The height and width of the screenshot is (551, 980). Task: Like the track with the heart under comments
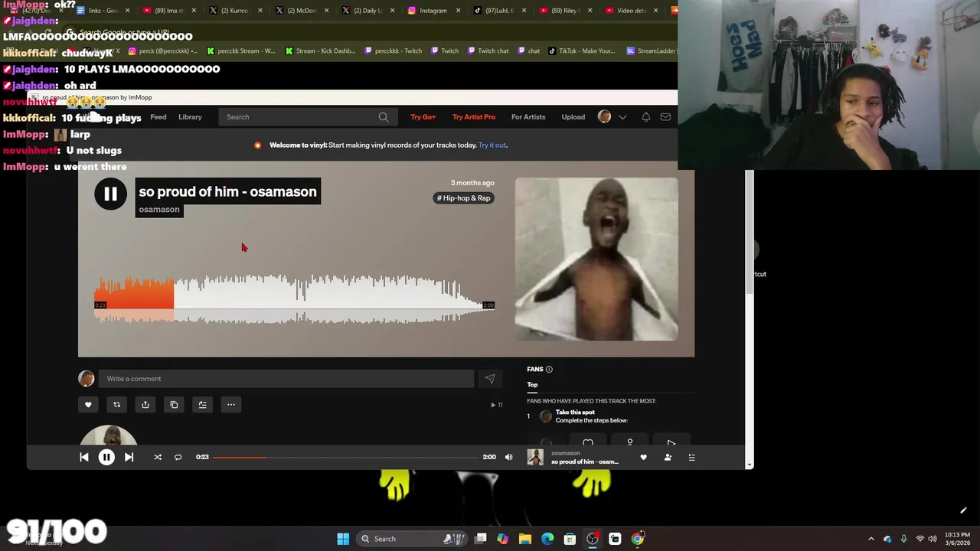point(88,405)
